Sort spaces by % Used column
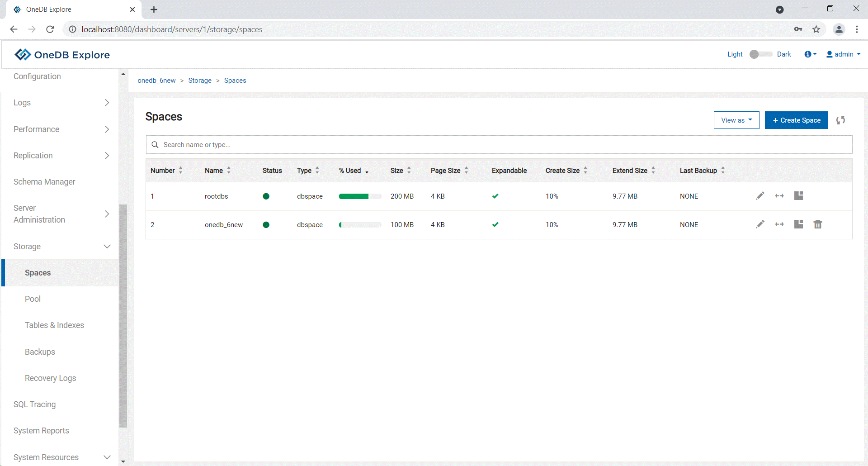The height and width of the screenshot is (466, 868). 354,171
